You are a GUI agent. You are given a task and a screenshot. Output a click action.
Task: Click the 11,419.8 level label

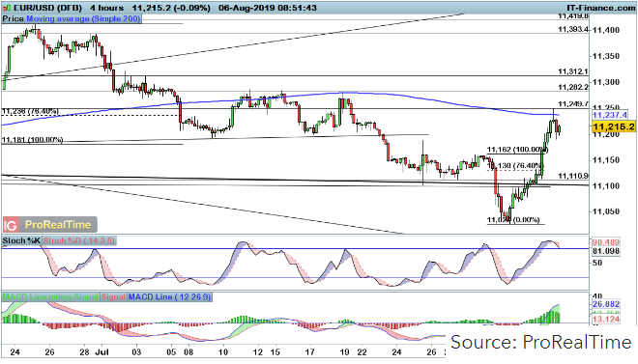pos(573,16)
